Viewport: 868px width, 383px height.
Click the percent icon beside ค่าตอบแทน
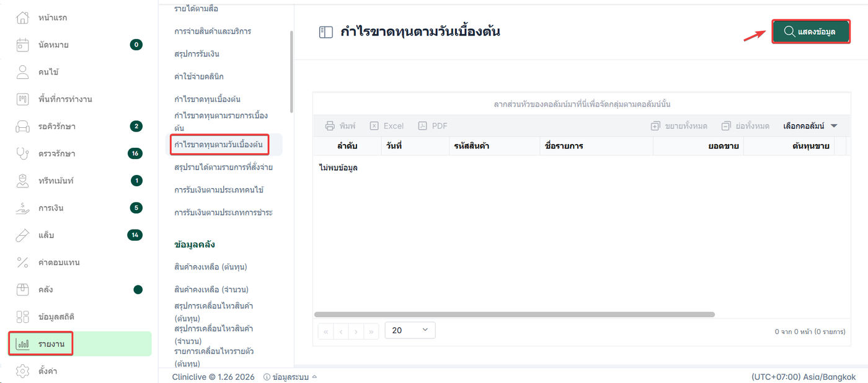pyautogui.click(x=23, y=263)
